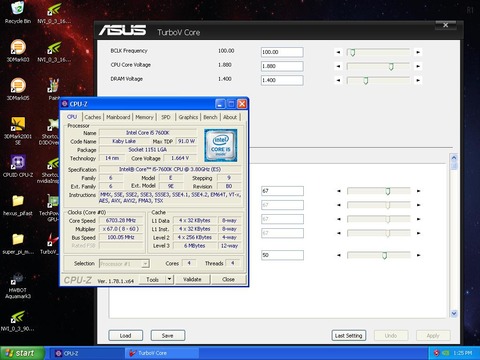Click the Save button in TurboV Core

pos(168,335)
